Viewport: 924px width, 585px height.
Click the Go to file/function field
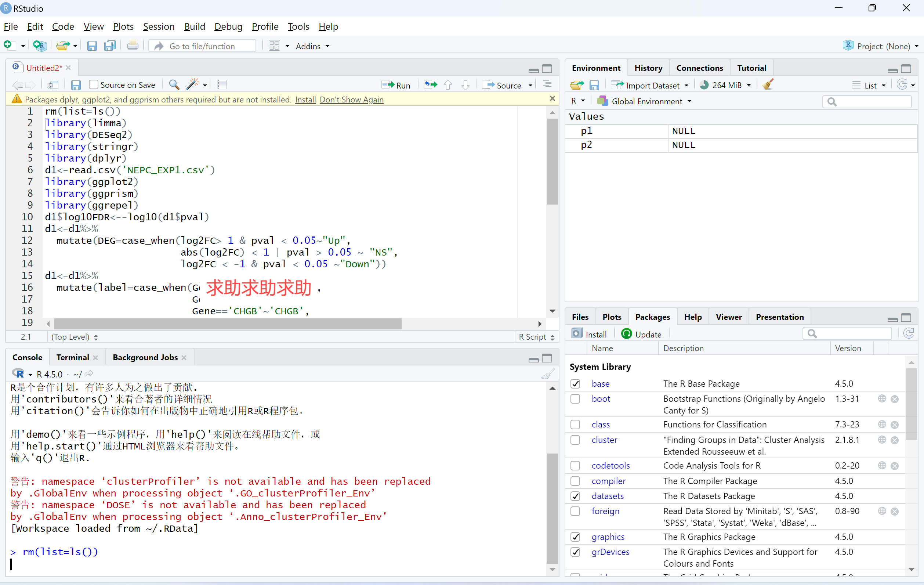pos(202,46)
